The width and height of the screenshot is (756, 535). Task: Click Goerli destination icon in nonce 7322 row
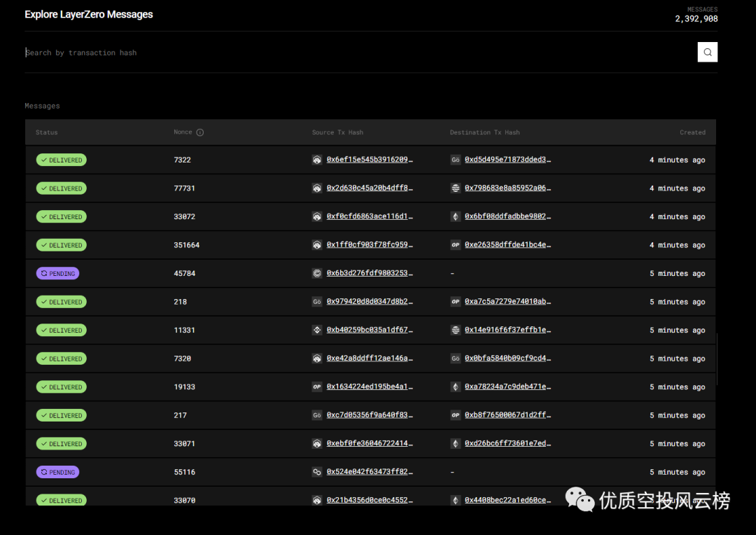pos(455,160)
